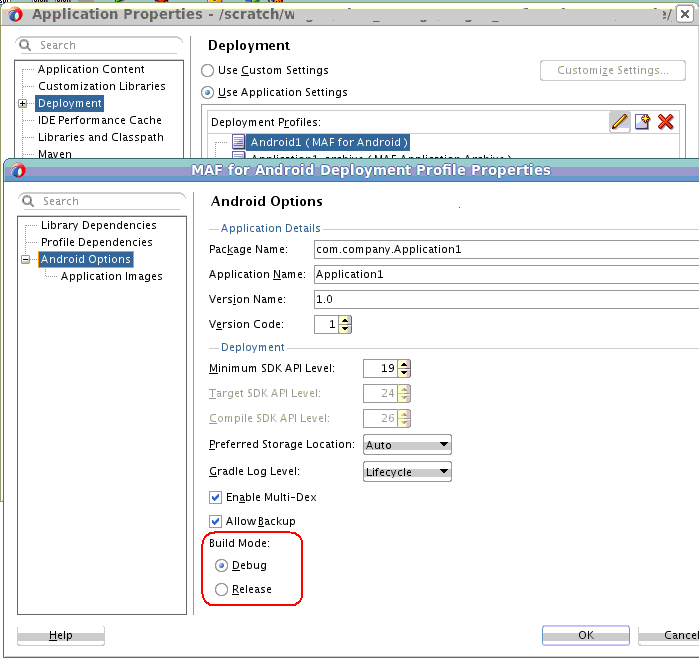Select Application Images tree item
This screenshot has height=658, width=699.
pyautogui.click(x=111, y=276)
